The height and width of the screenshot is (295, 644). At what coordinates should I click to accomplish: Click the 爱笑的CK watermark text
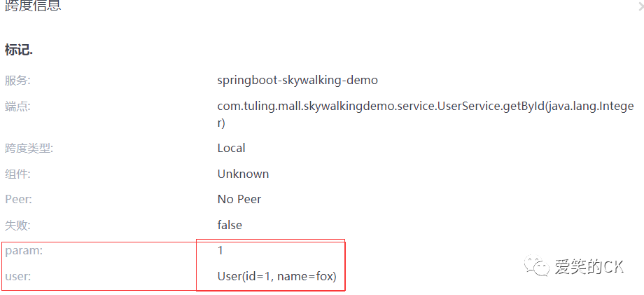(x=589, y=267)
